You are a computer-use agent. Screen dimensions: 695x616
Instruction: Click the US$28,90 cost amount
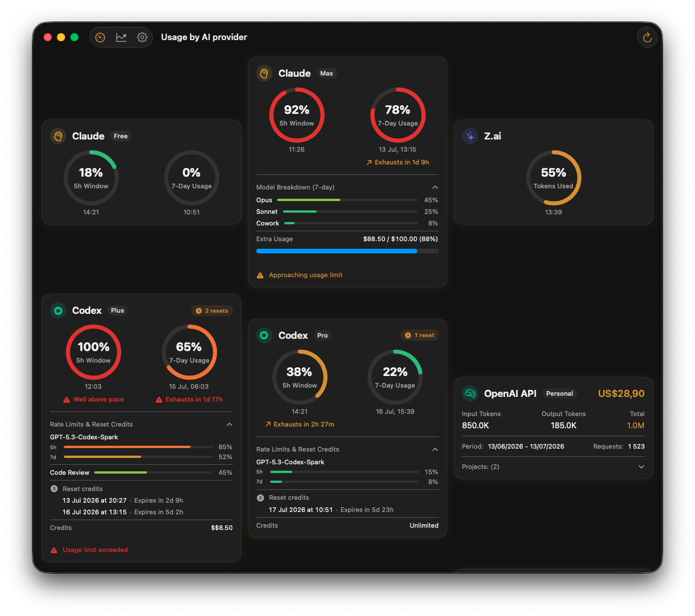click(621, 393)
